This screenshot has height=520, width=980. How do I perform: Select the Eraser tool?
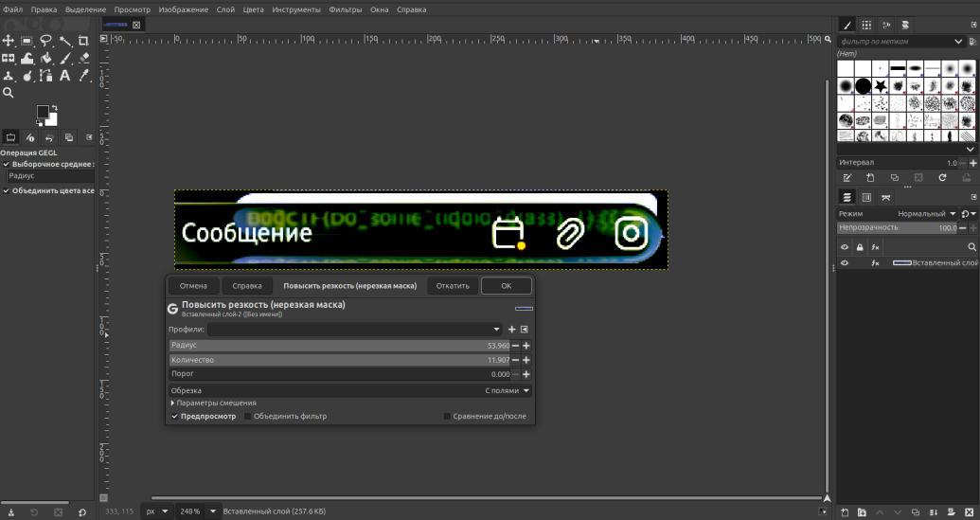pos(83,58)
